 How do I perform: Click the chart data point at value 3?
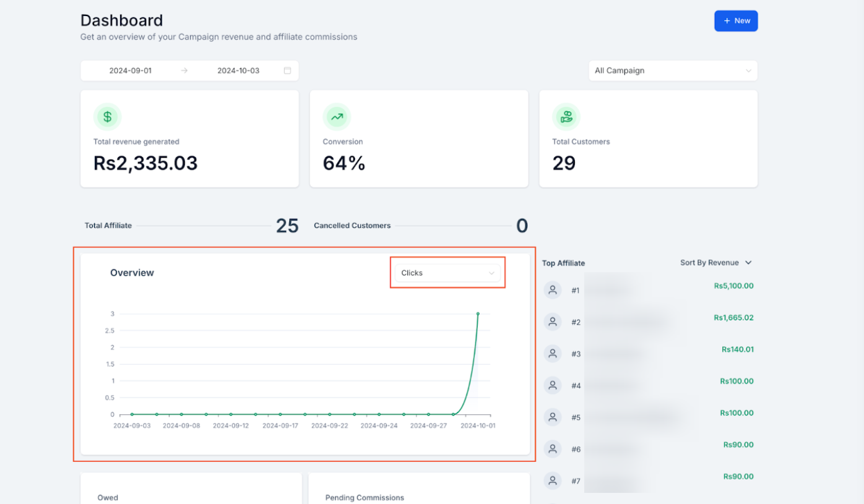478,314
